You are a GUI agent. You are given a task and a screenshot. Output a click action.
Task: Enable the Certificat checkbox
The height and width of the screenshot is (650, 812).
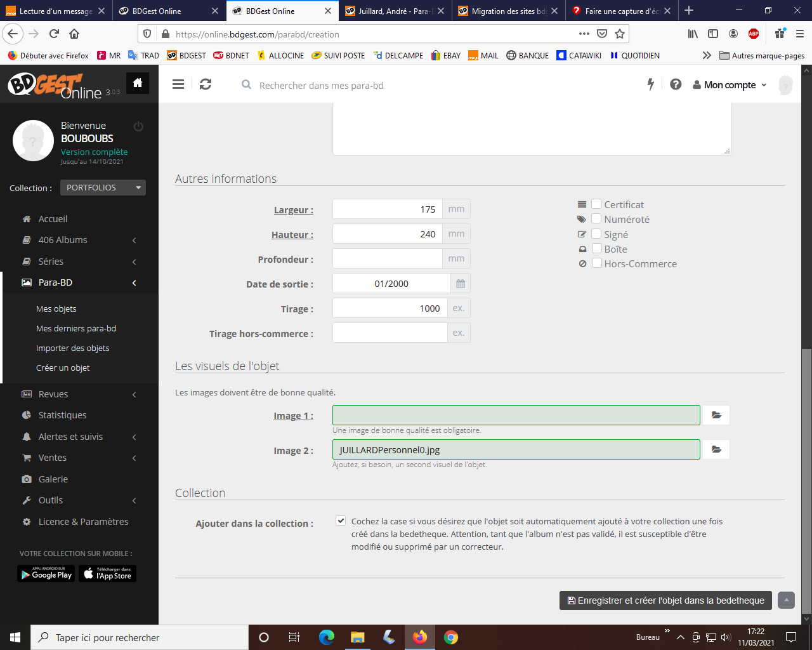click(596, 204)
